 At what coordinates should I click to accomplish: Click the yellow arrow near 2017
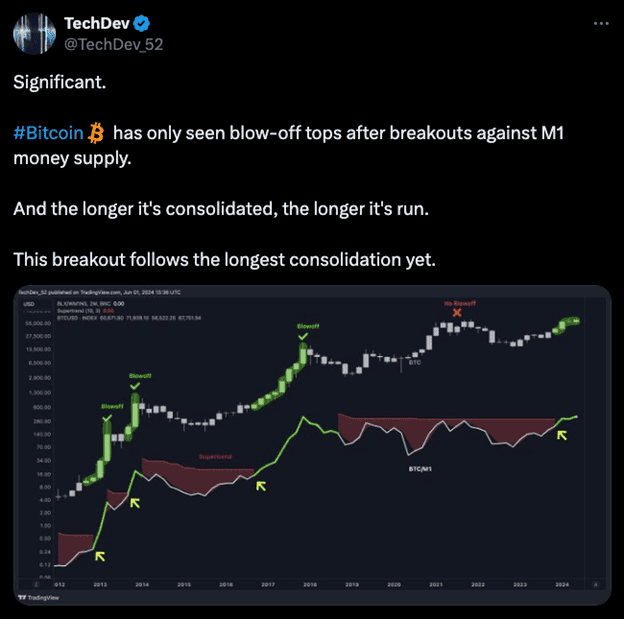click(x=261, y=485)
